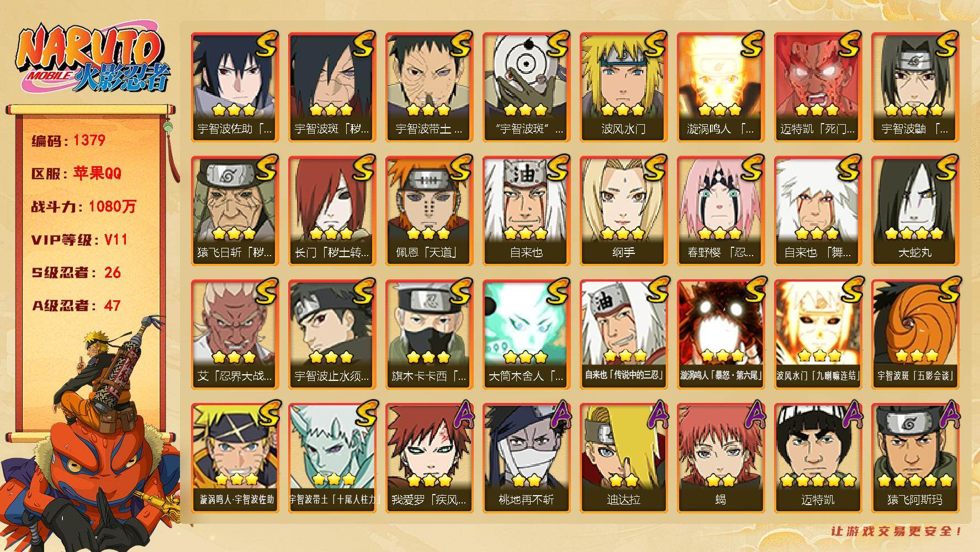
Task: Click the 纲手 ninja portrait
Action: point(623,211)
